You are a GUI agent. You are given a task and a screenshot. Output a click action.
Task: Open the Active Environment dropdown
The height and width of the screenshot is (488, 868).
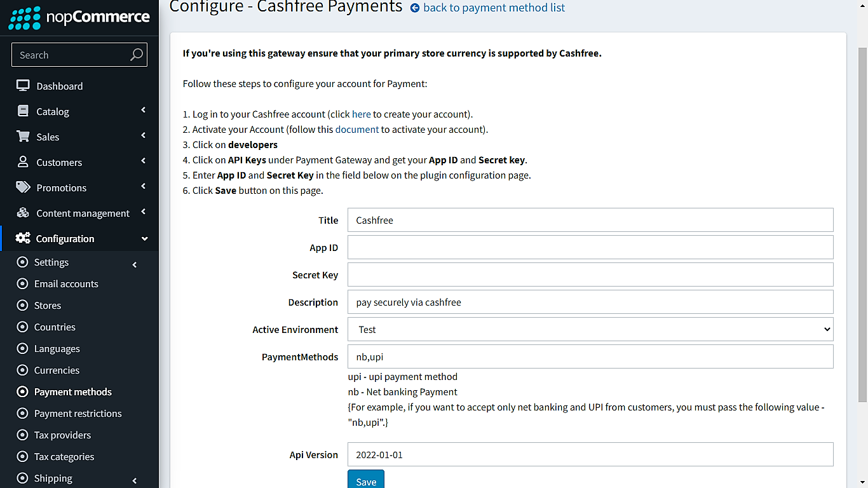click(x=590, y=329)
